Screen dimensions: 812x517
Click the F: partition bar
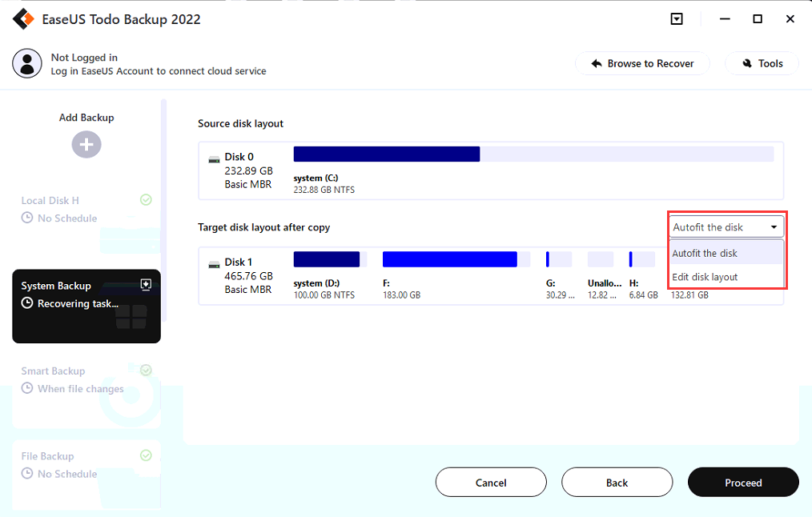456,259
